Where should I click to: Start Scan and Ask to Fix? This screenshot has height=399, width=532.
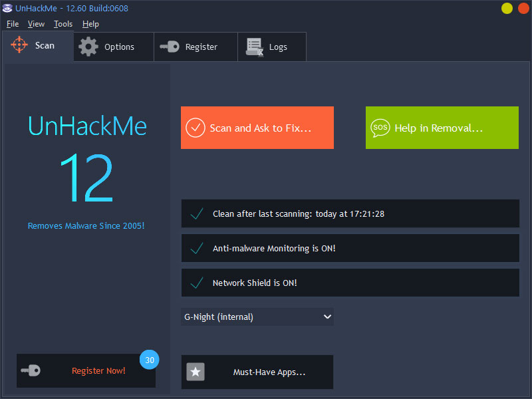tap(257, 128)
